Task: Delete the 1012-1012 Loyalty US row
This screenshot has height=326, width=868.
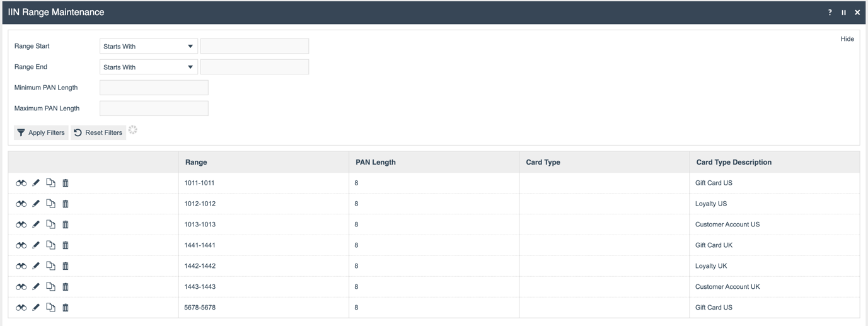Action: click(66, 204)
